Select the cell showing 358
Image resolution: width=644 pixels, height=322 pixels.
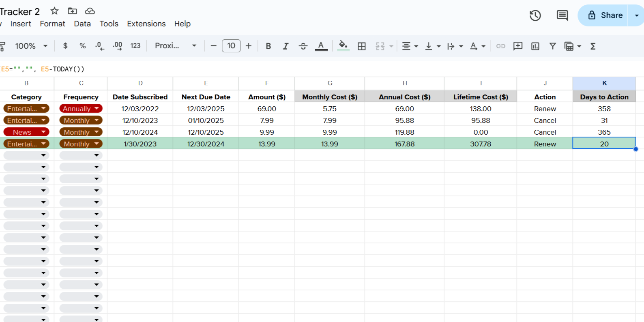tap(604, 109)
